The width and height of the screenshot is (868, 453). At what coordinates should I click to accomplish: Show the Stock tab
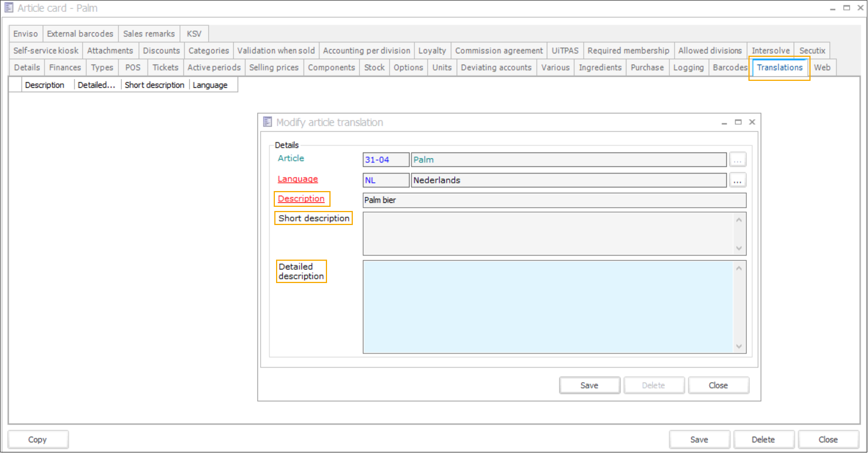(374, 67)
